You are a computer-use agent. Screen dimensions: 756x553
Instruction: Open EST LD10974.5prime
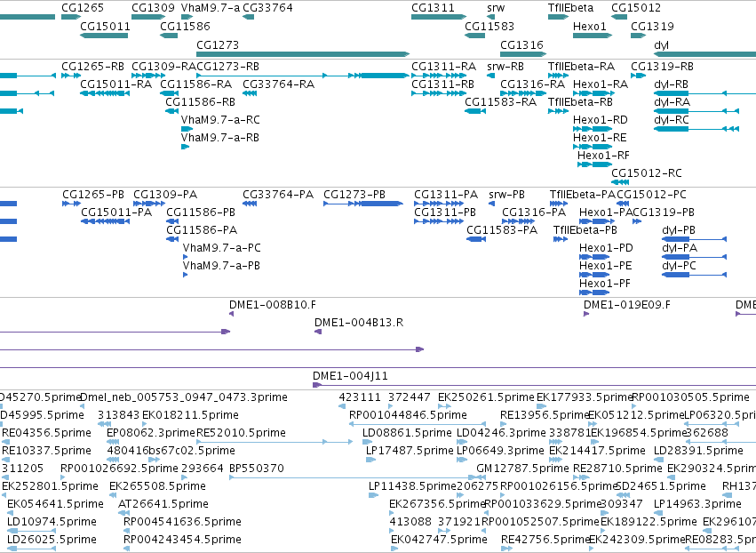[52, 522]
